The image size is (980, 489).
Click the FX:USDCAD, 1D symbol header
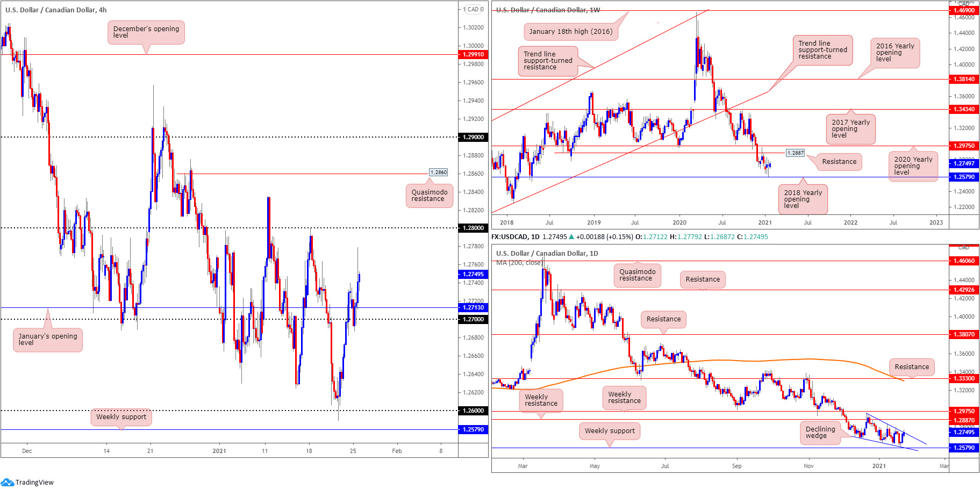516,237
